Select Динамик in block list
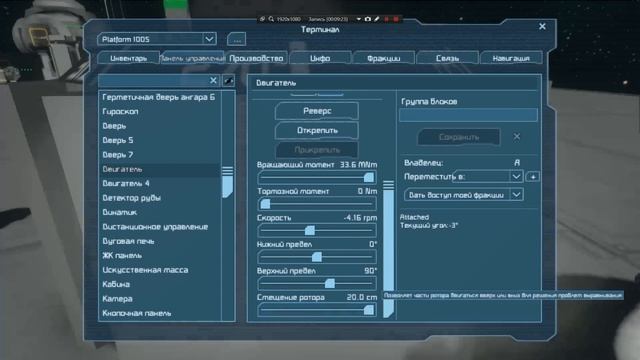Screen dimensions: 640x360 pos(159,212)
